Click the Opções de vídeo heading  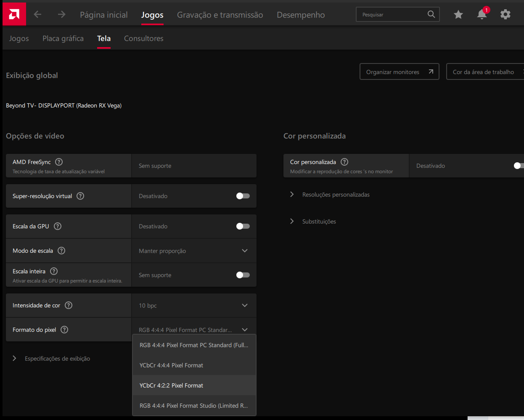(35, 136)
